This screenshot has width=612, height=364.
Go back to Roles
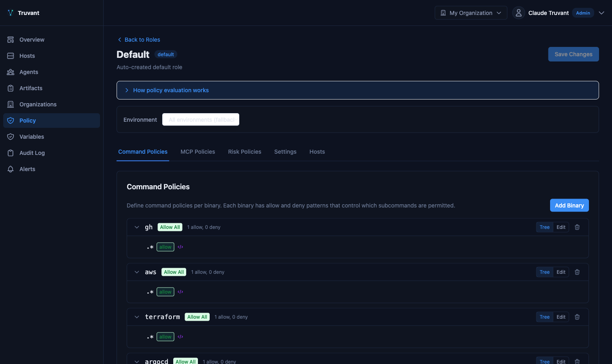138,40
